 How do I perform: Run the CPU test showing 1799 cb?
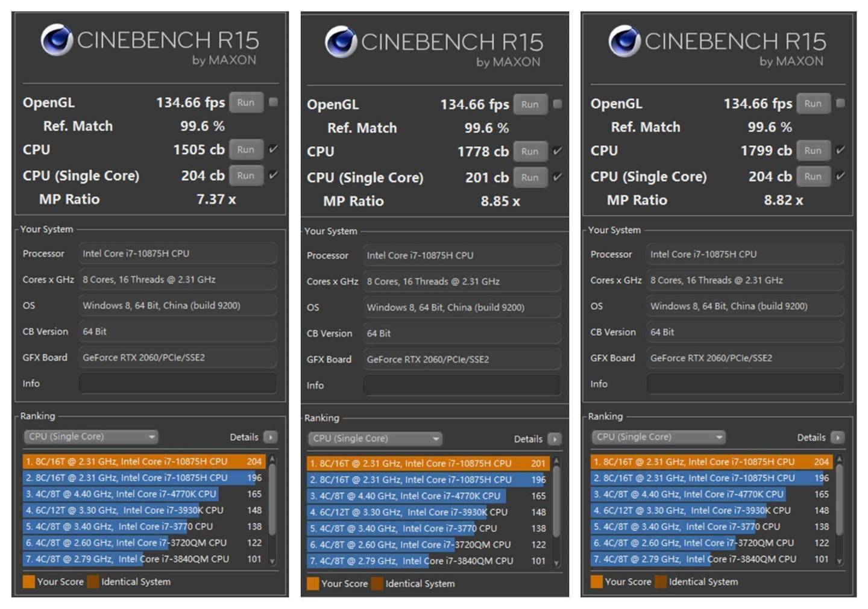click(x=813, y=151)
